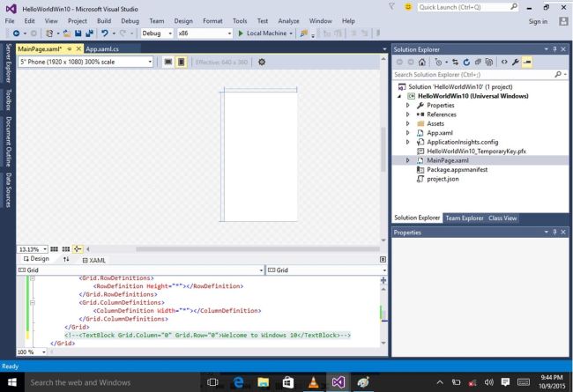The width and height of the screenshot is (573, 392).
Task: Click the New Project toolbar icon
Action: click(x=49, y=33)
